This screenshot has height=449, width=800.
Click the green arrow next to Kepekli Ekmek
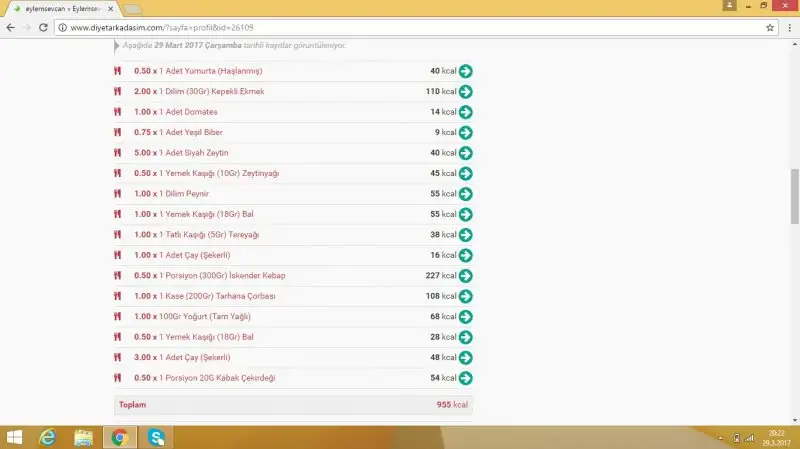click(x=465, y=92)
